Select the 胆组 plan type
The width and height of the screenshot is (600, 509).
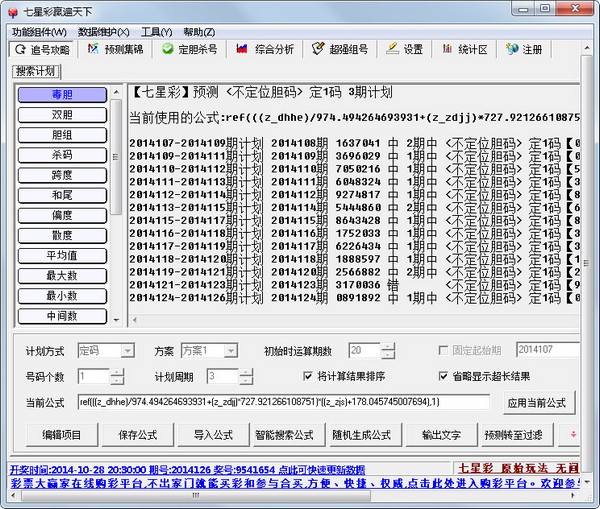pyautogui.click(x=62, y=135)
